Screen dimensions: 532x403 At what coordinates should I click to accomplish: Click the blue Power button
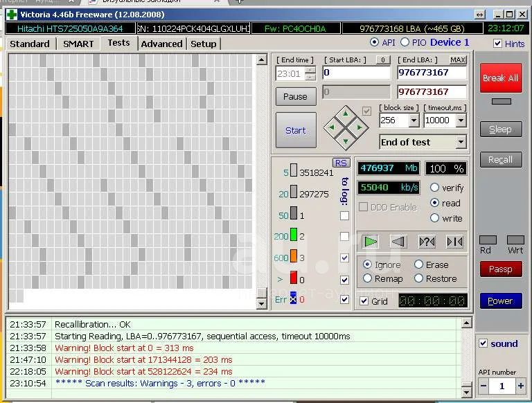[x=501, y=301]
